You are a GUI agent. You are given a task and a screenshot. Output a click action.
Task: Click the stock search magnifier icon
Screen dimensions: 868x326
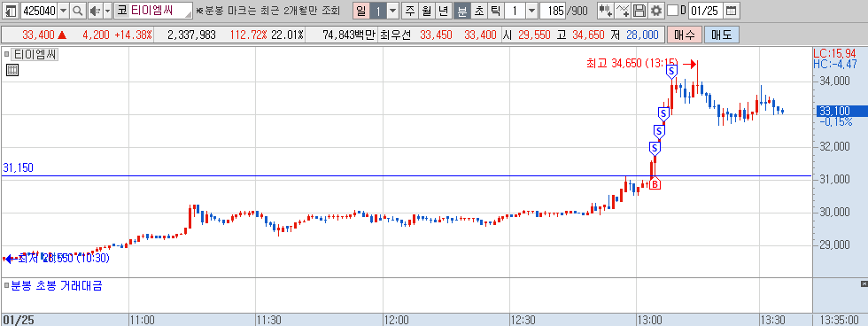tap(78, 11)
